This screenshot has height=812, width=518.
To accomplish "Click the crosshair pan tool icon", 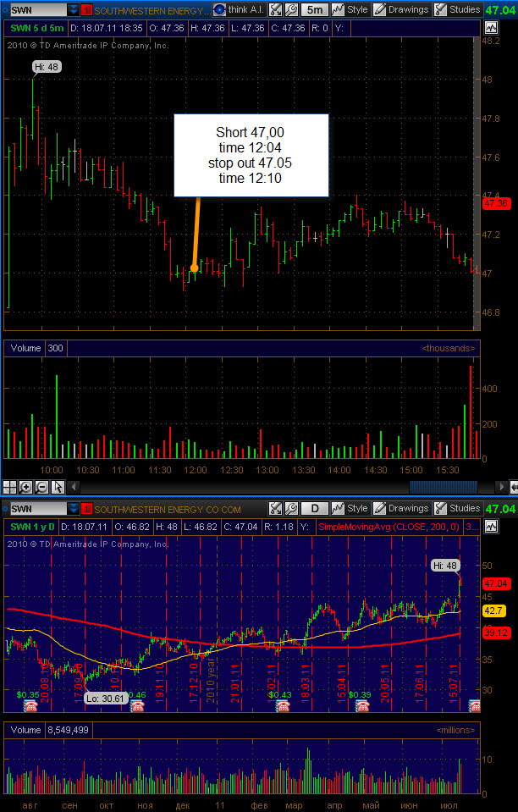I will 10,487.
